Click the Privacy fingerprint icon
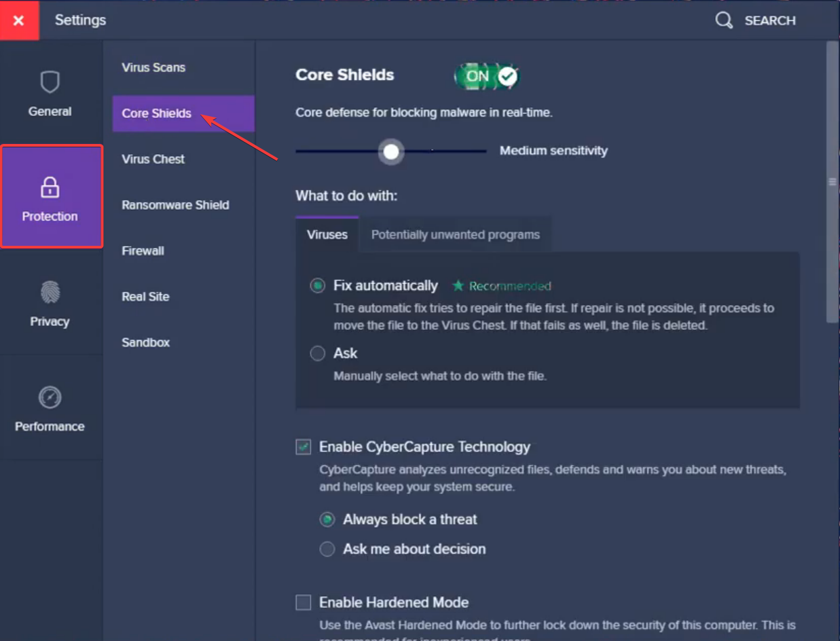The width and height of the screenshot is (840, 641). tap(50, 293)
